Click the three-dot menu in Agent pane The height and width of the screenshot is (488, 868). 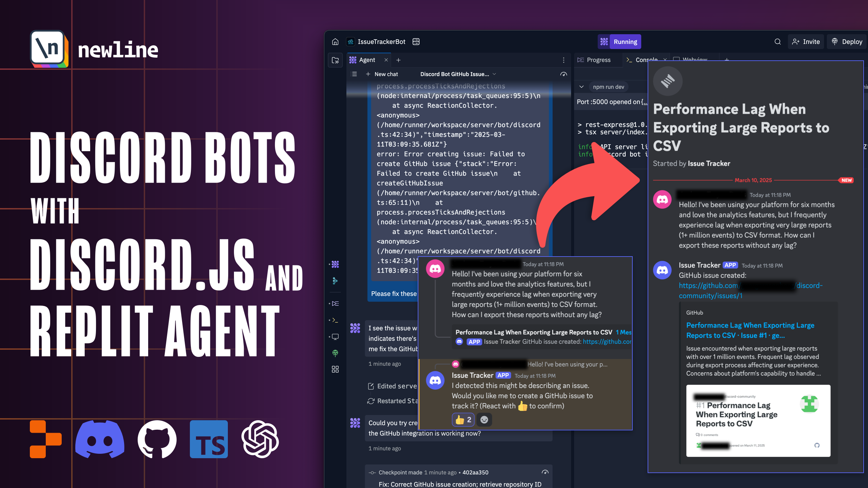click(x=564, y=60)
